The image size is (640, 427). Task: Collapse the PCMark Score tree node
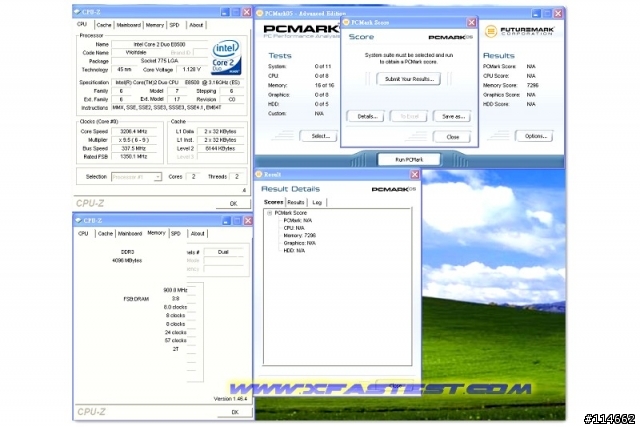point(269,213)
